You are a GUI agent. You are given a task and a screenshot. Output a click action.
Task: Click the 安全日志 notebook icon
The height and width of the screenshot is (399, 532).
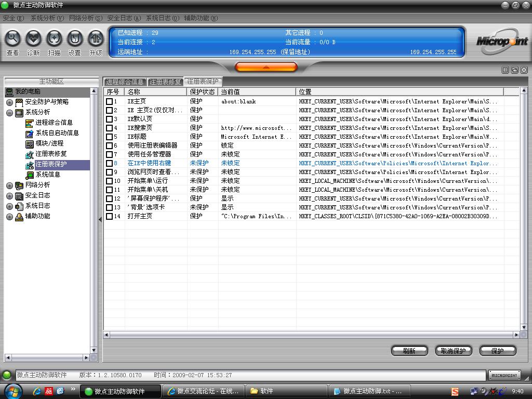point(19,196)
